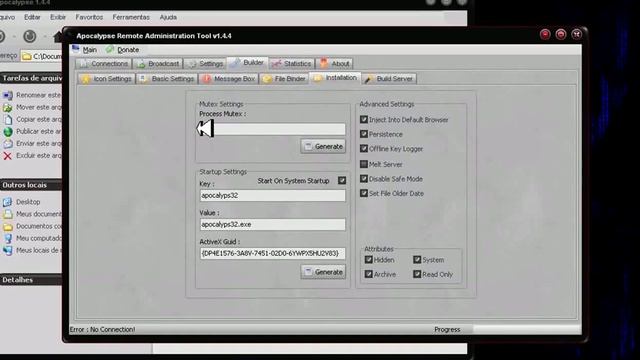Toggle Disable Safe Mode checkbox
640x360 pixels.
[364, 179]
